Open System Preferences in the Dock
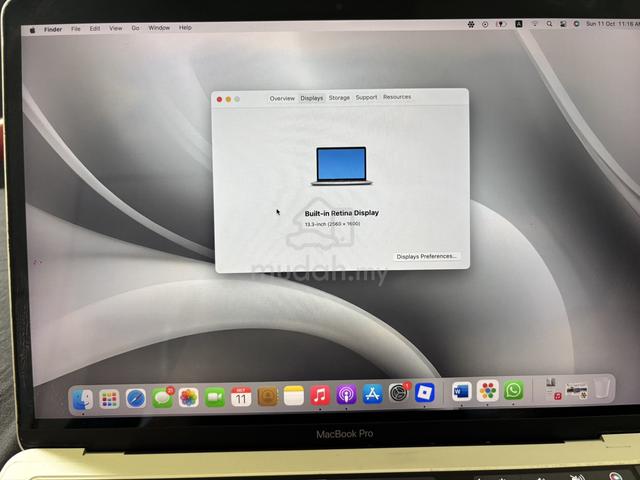 (399, 393)
